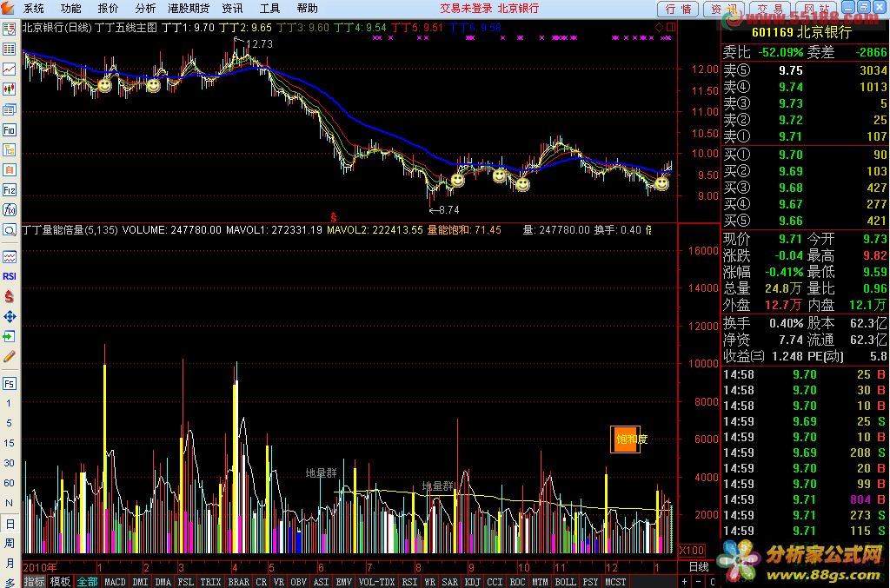Click the 日线 period label at chart corner
This screenshot has height=588, width=890.
(x=699, y=566)
